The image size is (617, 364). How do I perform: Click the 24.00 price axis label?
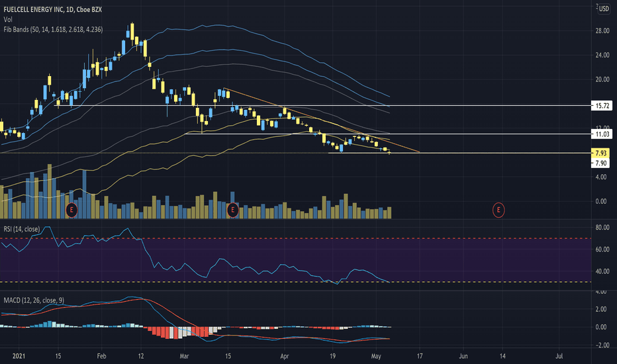[x=602, y=55]
